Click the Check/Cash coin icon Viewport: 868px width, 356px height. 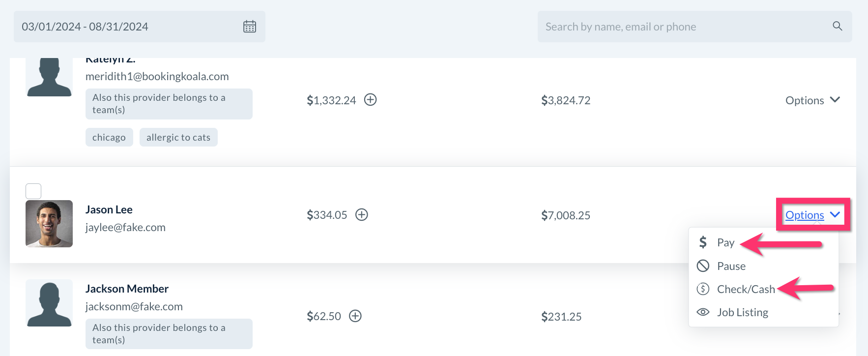click(703, 289)
